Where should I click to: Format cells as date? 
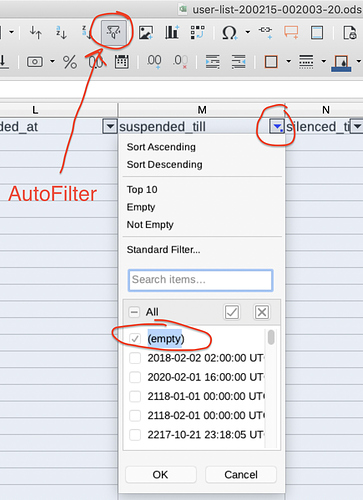click(x=122, y=62)
